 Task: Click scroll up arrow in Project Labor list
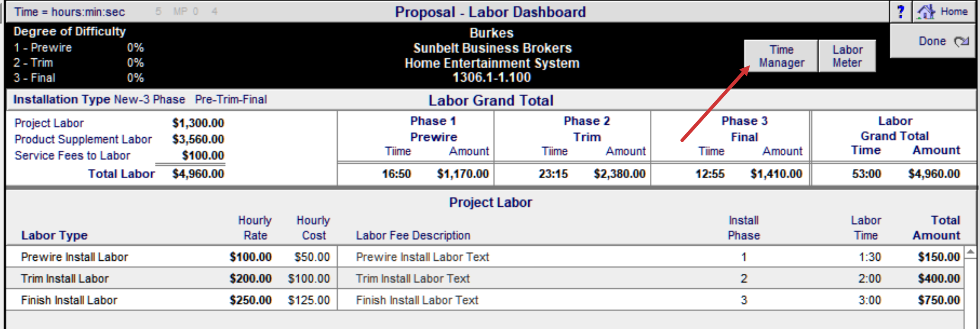970,252
